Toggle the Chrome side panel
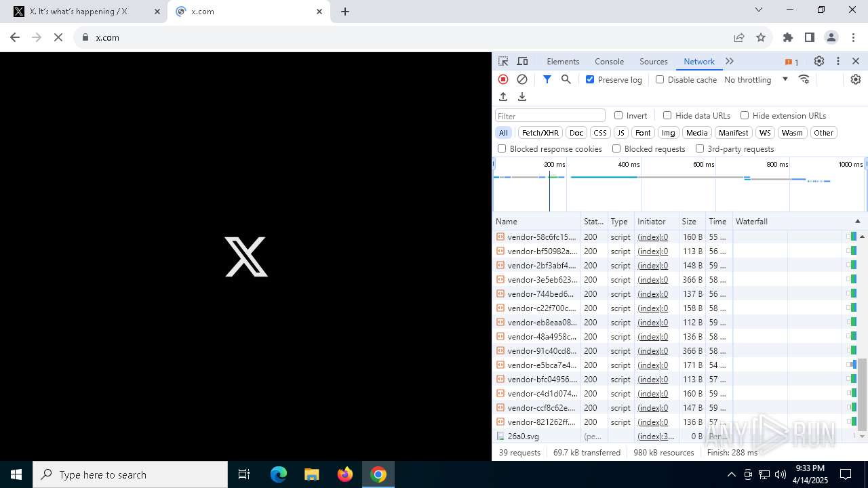 coord(810,37)
